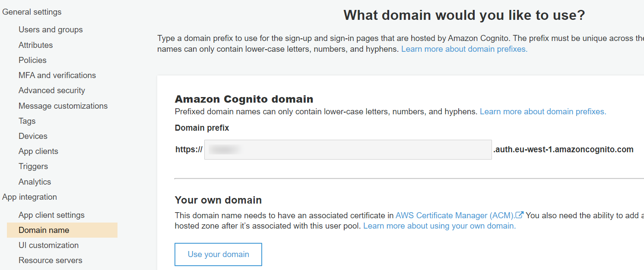
Task: Navigate to Triggers settings
Action: (x=33, y=166)
